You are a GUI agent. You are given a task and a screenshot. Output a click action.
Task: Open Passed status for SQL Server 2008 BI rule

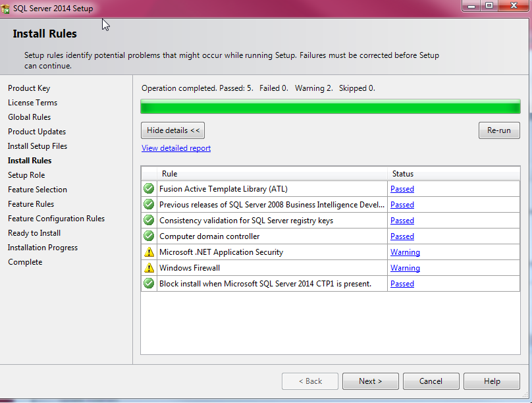[x=402, y=205]
